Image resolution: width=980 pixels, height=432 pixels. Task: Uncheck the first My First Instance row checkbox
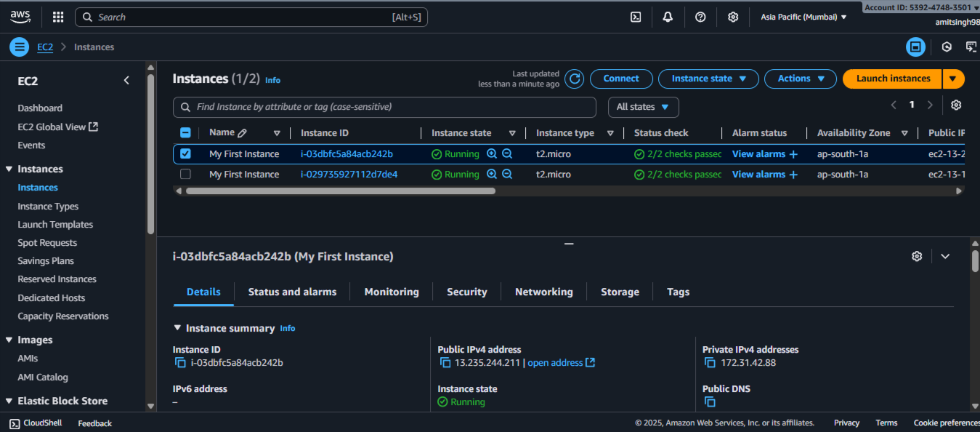185,153
